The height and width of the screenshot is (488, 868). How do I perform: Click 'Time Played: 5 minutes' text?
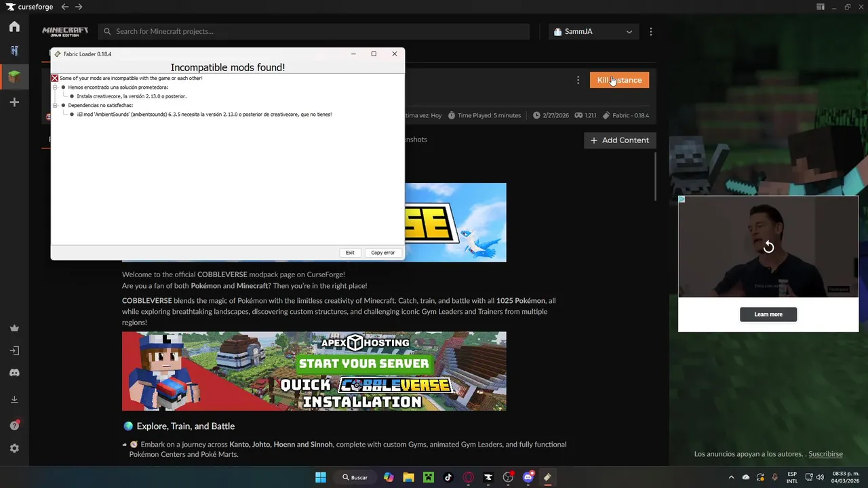click(489, 115)
